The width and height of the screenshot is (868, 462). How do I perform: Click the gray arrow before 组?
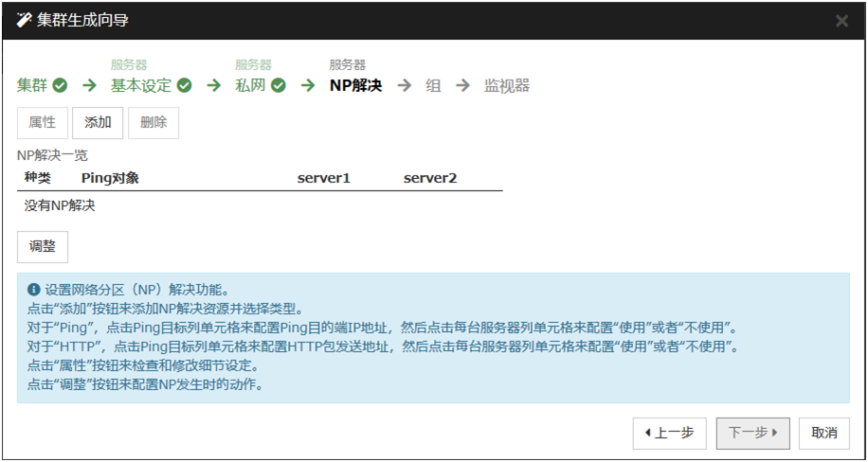[405, 86]
